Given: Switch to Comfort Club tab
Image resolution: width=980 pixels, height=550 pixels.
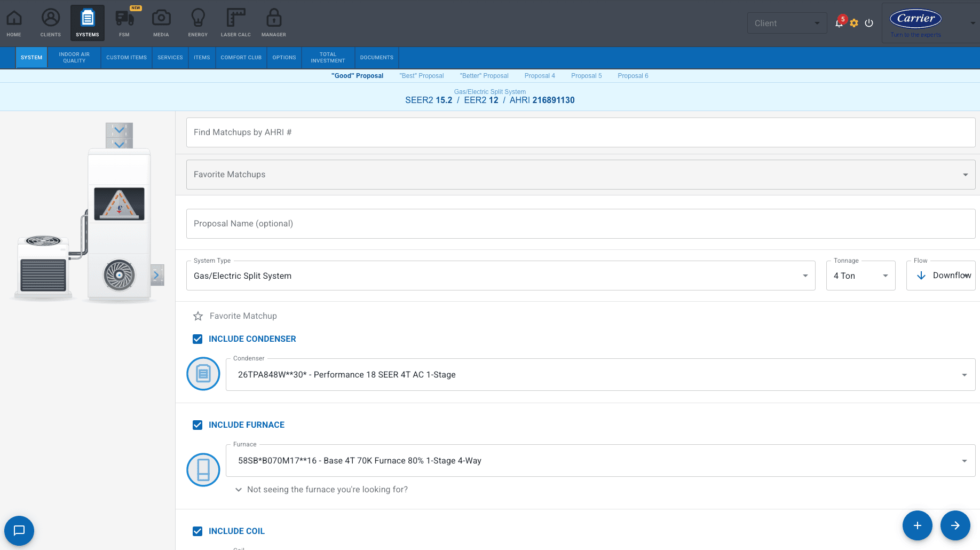Looking at the screenshot, I should tap(241, 58).
